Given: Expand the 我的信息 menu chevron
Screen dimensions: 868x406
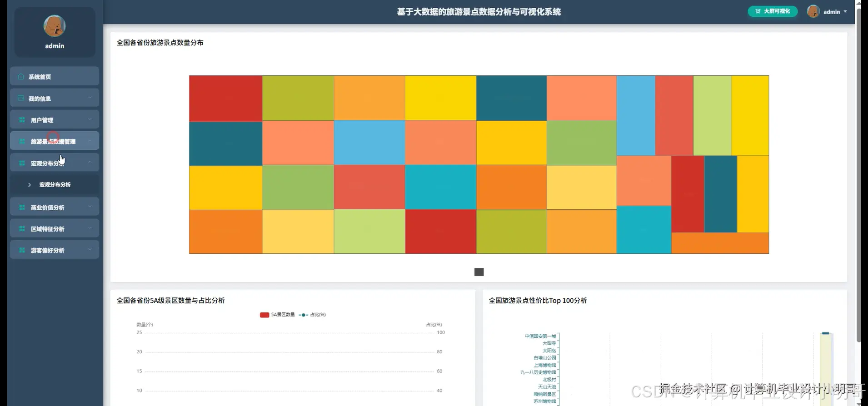Looking at the screenshot, I should (x=90, y=98).
